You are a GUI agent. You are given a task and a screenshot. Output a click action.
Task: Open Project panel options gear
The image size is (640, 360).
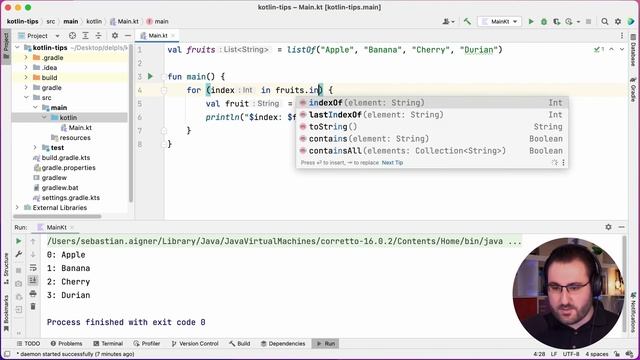(x=115, y=36)
